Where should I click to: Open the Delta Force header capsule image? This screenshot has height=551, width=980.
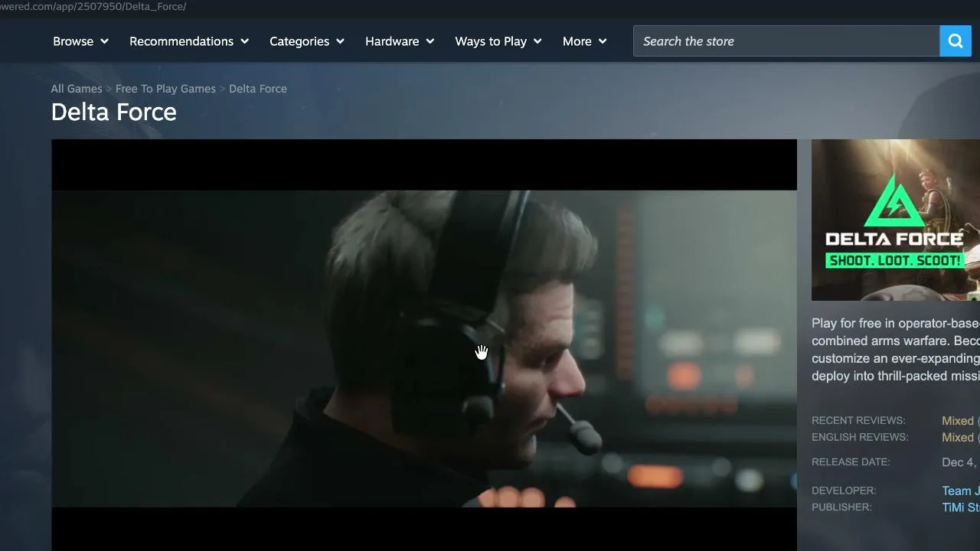coord(896,220)
